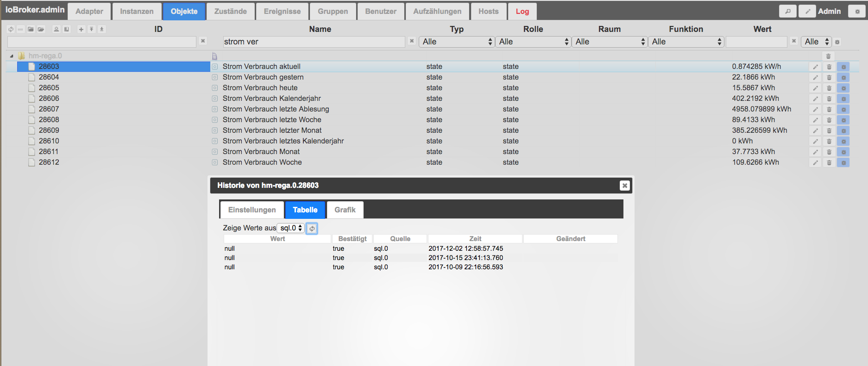Collapse the hm-rega.0 tree node
868x366 pixels.
[12, 56]
